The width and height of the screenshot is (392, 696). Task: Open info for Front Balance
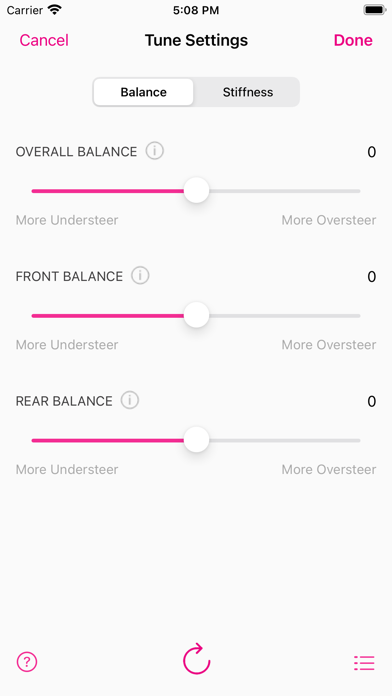click(140, 276)
